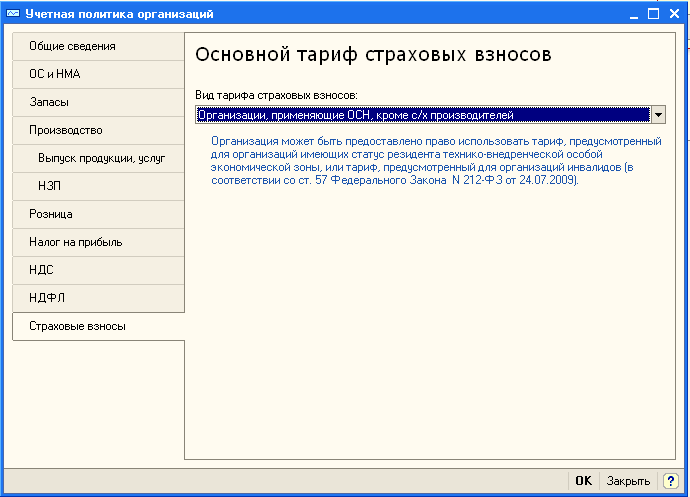Viewport: 690px width, 497px height.
Task: Select the Производство tab
Action: pos(98,130)
